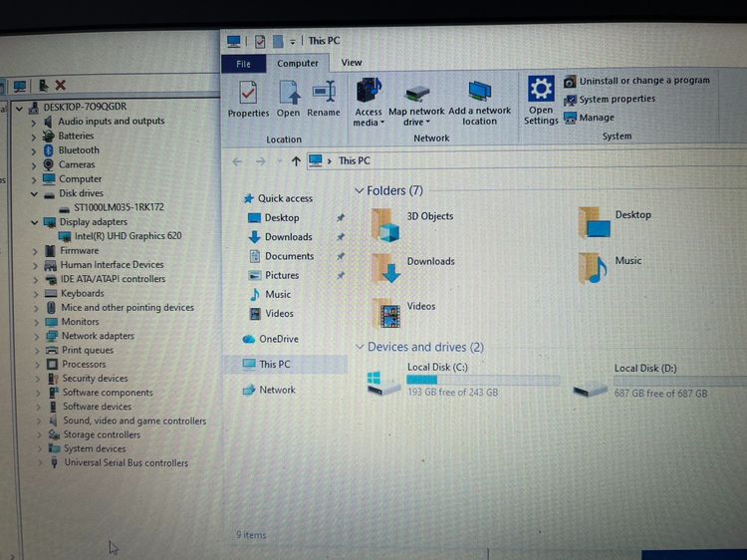Image resolution: width=747 pixels, height=560 pixels.
Task: Select Processors in Device Manager
Action: click(77, 365)
